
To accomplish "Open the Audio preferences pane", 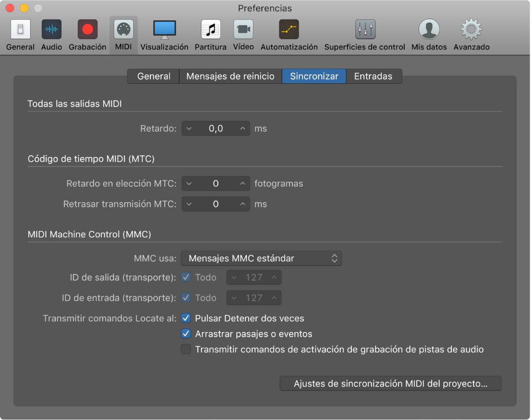I will point(51,30).
